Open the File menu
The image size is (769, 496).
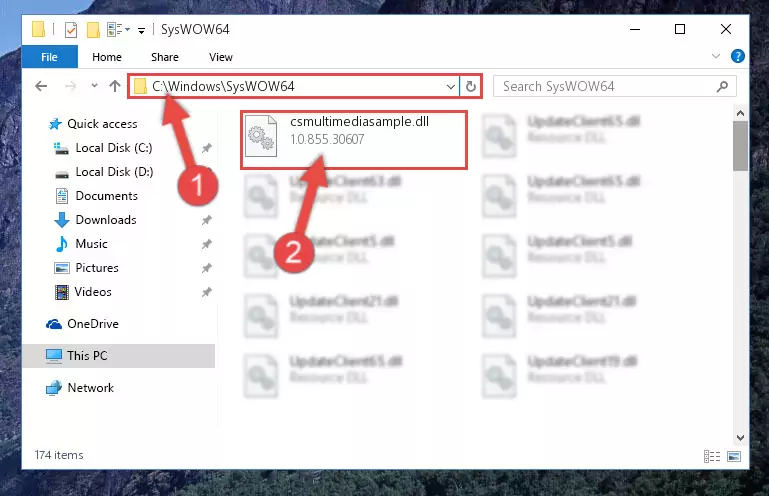click(x=49, y=57)
